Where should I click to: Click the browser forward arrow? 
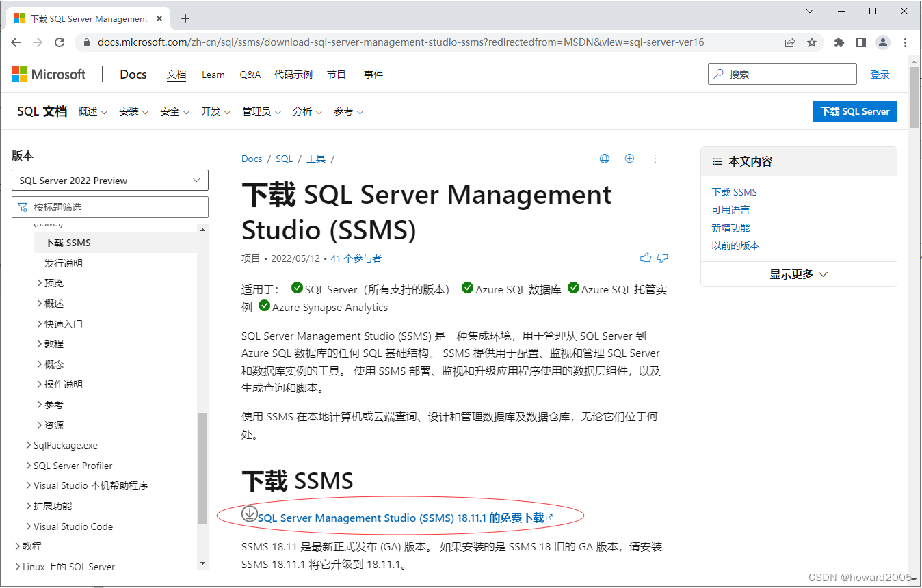point(38,42)
